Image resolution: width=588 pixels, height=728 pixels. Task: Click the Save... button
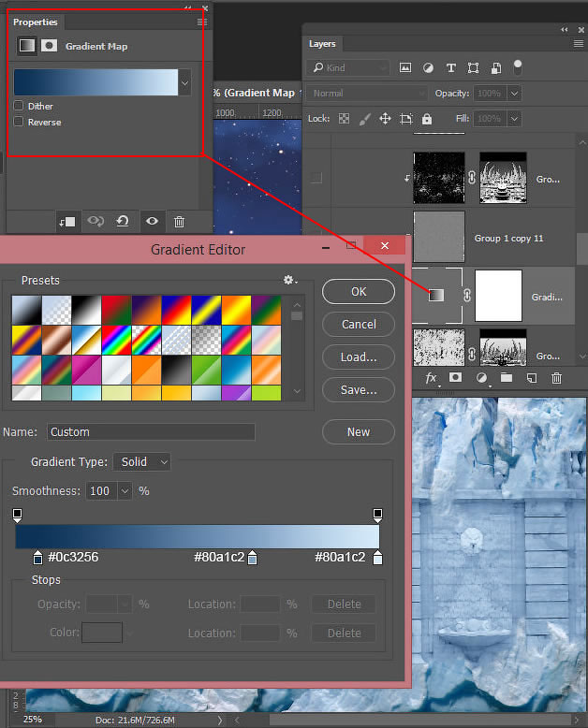coord(359,390)
